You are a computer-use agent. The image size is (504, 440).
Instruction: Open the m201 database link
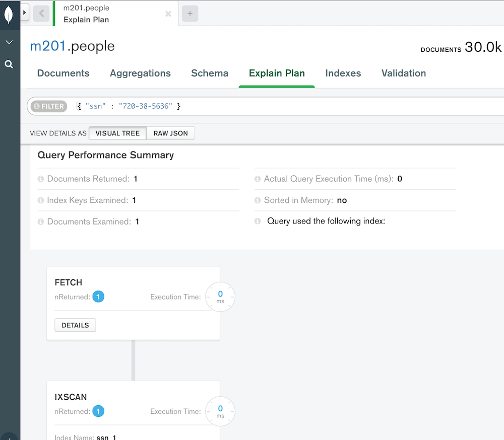pos(48,46)
